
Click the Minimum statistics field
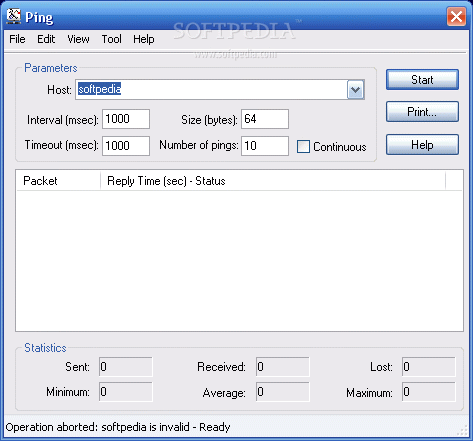click(x=126, y=392)
